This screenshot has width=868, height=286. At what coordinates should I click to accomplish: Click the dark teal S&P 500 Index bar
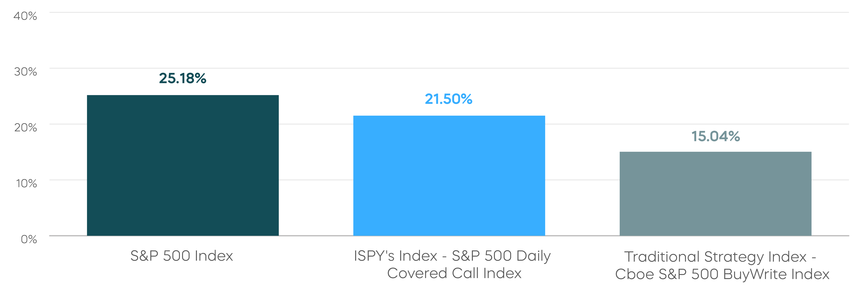click(x=183, y=165)
